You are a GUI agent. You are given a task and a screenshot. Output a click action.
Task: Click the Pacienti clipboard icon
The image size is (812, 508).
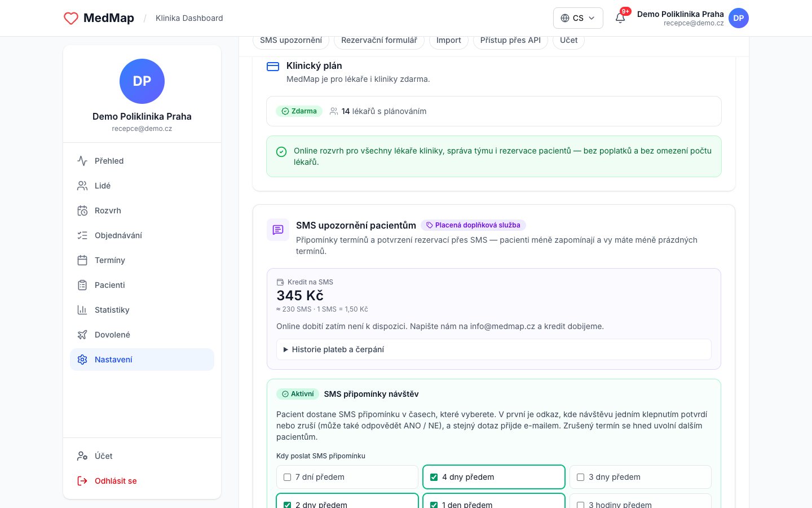(x=82, y=285)
